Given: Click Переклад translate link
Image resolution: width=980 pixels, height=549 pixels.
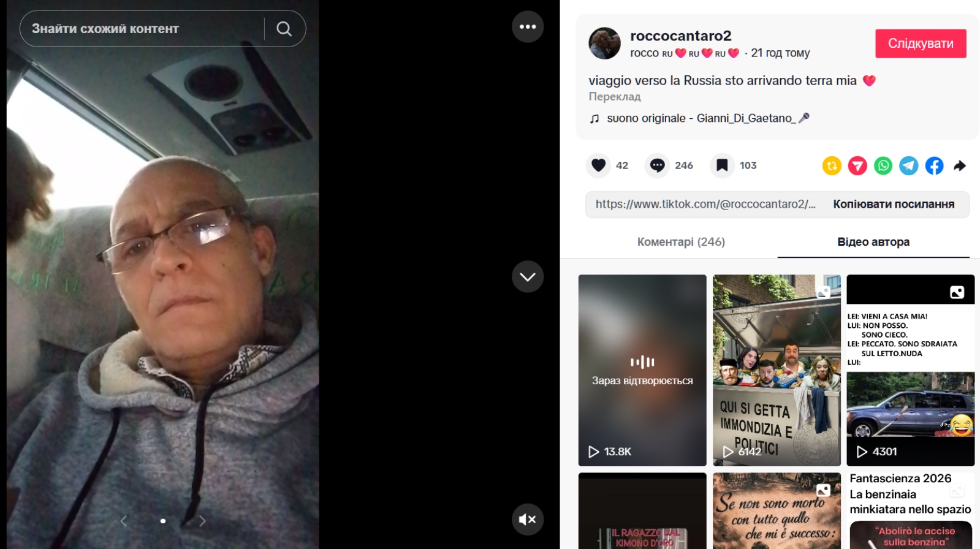Looking at the screenshot, I should pos(615,96).
